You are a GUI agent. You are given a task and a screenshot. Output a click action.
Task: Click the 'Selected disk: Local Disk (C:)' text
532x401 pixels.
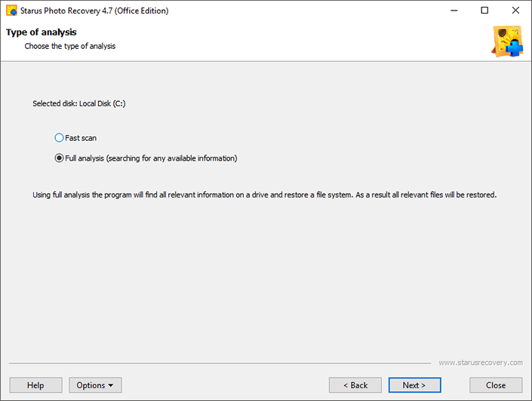79,103
